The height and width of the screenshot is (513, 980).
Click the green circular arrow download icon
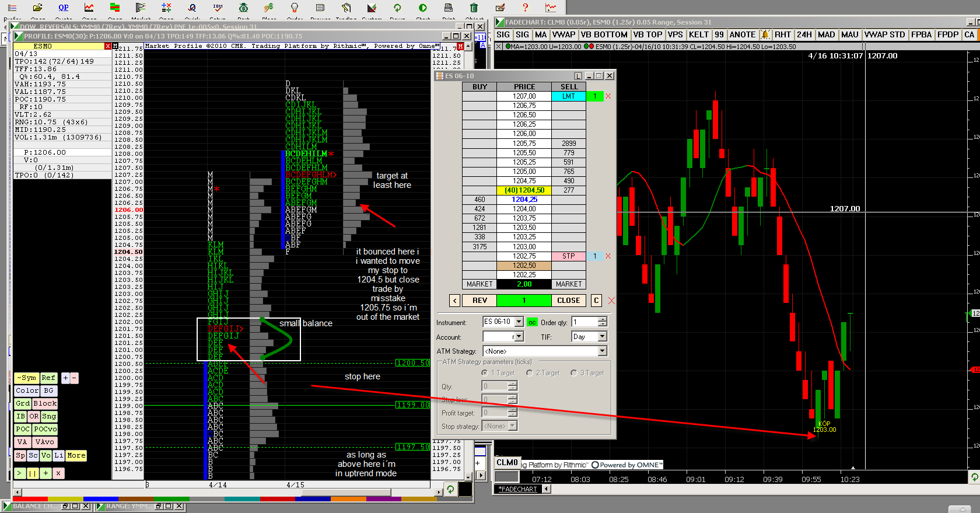pos(397,8)
